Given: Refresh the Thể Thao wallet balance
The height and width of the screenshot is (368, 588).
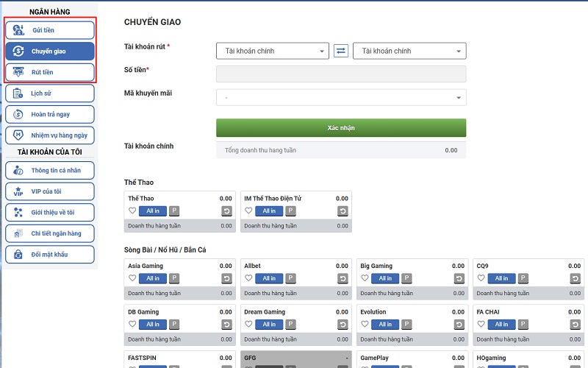Looking at the screenshot, I should click(226, 211).
